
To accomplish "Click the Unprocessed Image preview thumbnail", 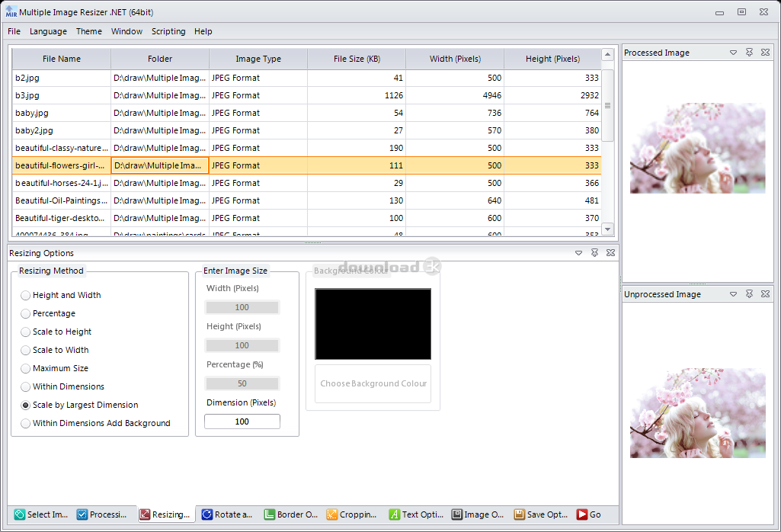I will click(x=697, y=413).
